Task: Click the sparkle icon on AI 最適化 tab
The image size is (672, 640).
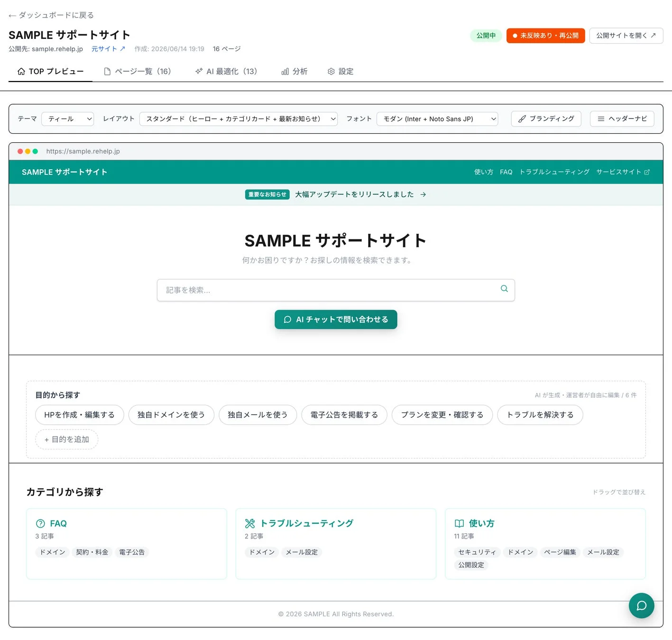Action: click(199, 72)
